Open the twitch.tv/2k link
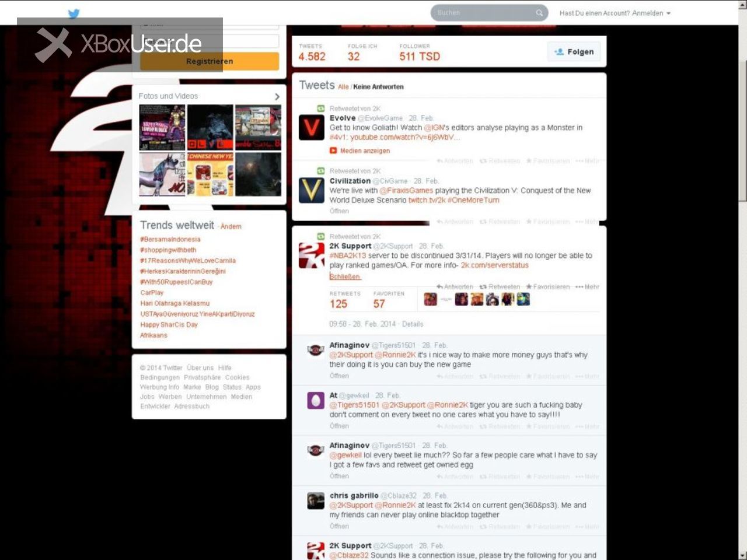The width and height of the screenshot is (747, 560). click(427, 200)
